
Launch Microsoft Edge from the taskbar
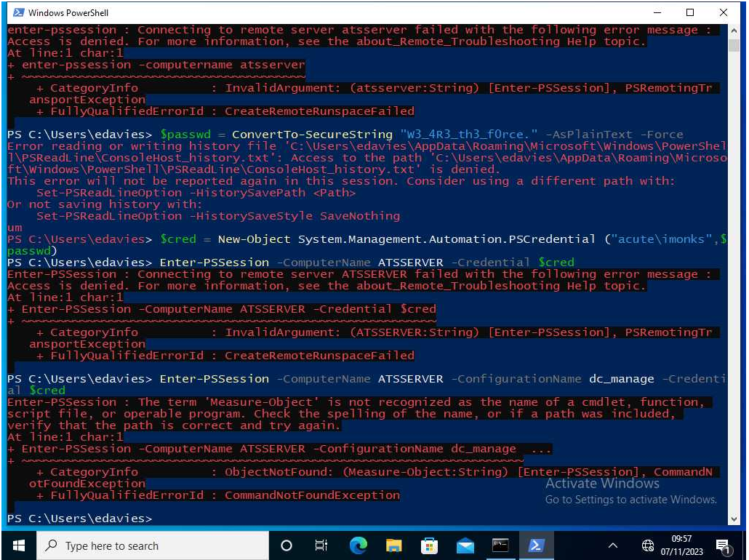(359, 545)
